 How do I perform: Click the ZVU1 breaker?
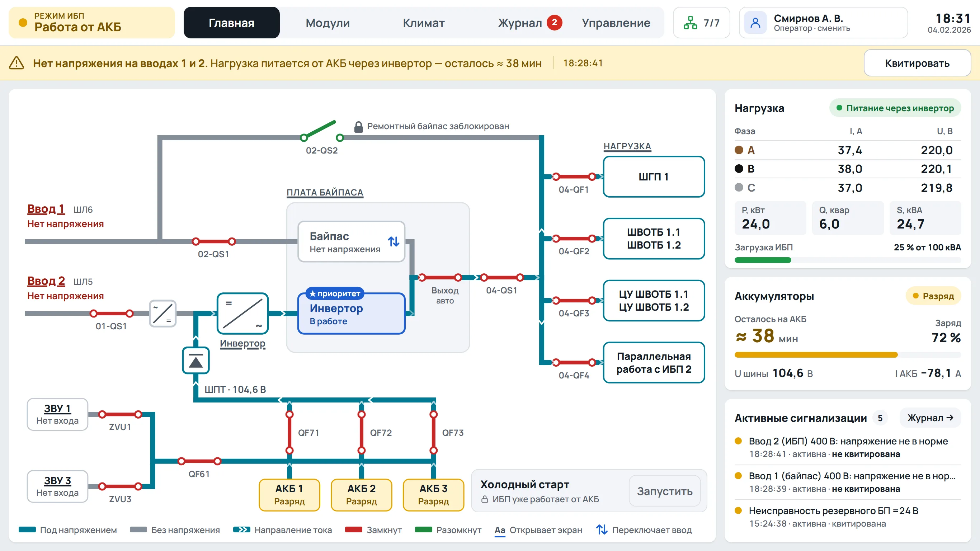coord(120,414)
